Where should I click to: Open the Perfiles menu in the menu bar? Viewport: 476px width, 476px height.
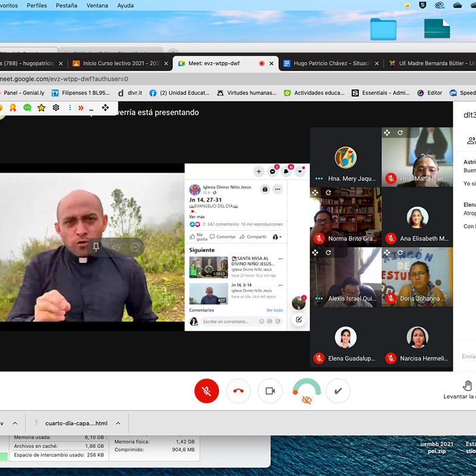click(37, 5)
